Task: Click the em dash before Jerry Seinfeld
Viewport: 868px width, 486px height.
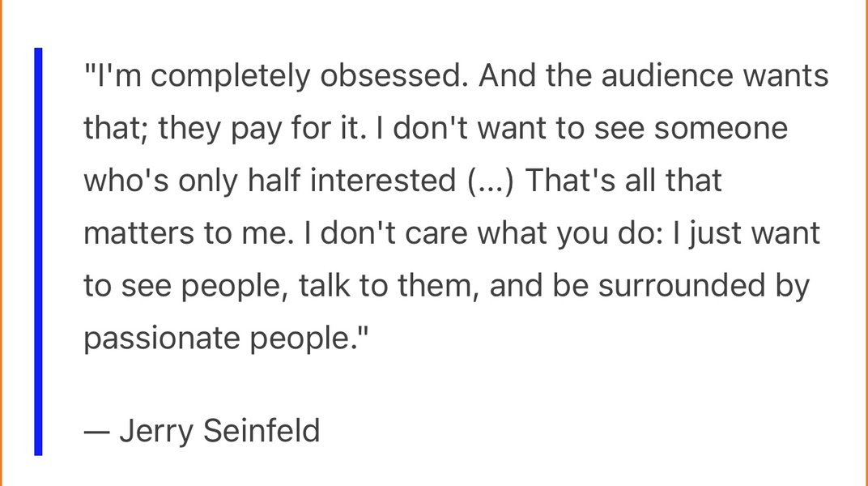Action: coord(97,432)
